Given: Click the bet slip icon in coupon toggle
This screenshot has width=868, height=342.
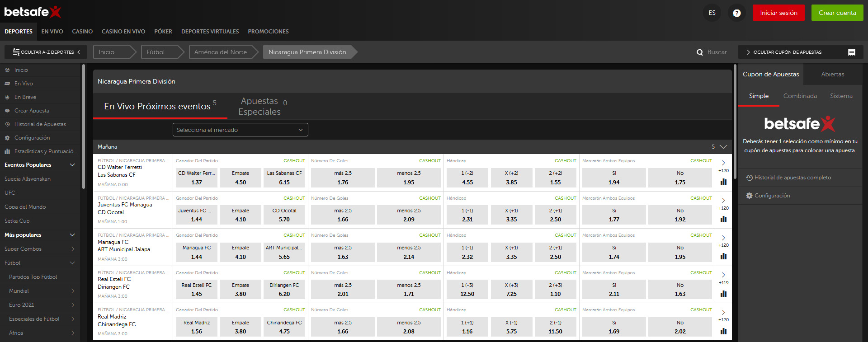Looking at the screenshot, I should (852, 52).
